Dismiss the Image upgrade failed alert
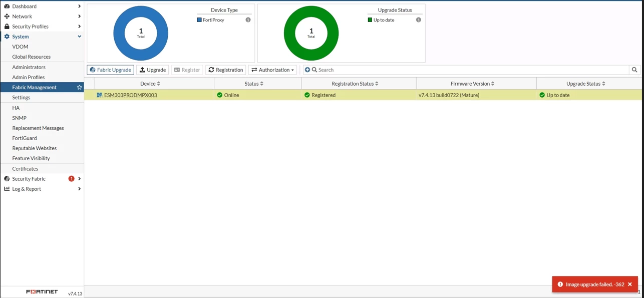The height and width of the screenshot is (298, 644). [x=630, y=284]
